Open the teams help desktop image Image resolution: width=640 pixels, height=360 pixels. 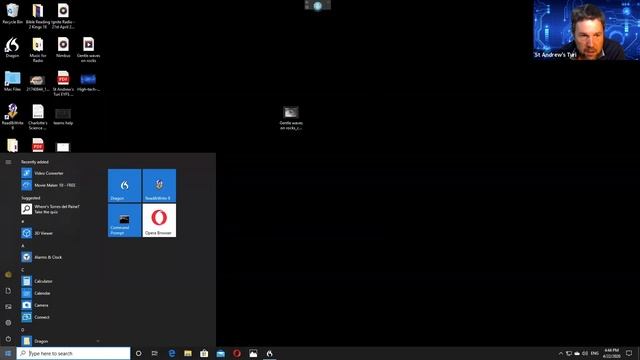[x=63, y=116]
